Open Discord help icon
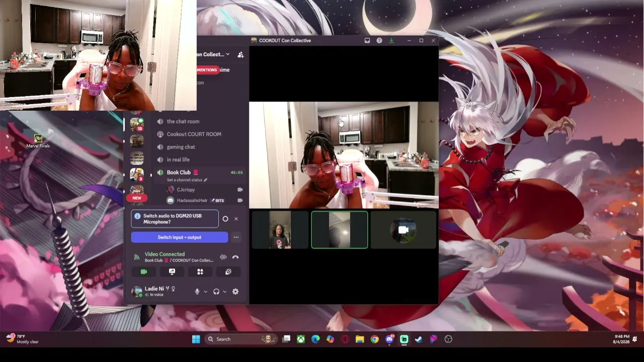Viewport: 644px width, 362px height. 379,41
